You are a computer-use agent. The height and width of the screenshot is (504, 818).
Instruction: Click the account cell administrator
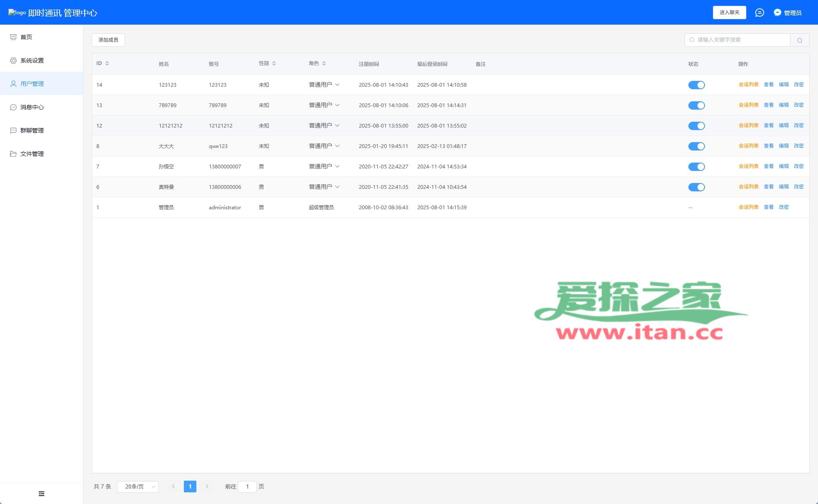pos(225,208)
